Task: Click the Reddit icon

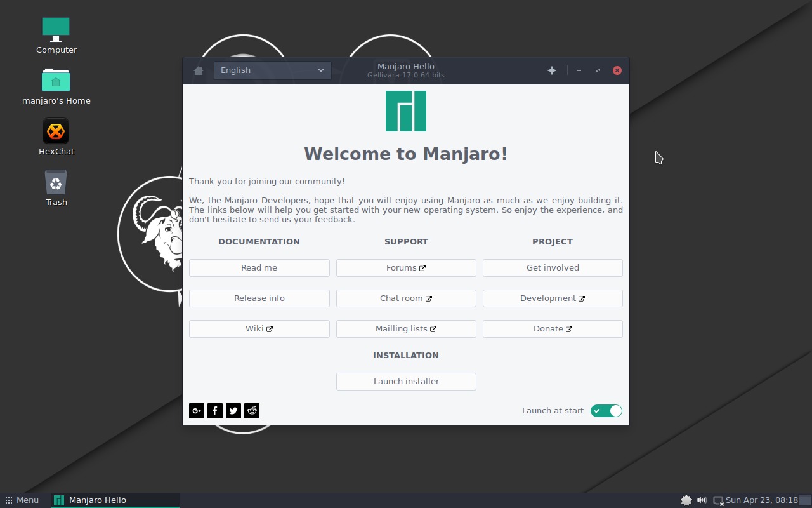Action: click(252, 411)
